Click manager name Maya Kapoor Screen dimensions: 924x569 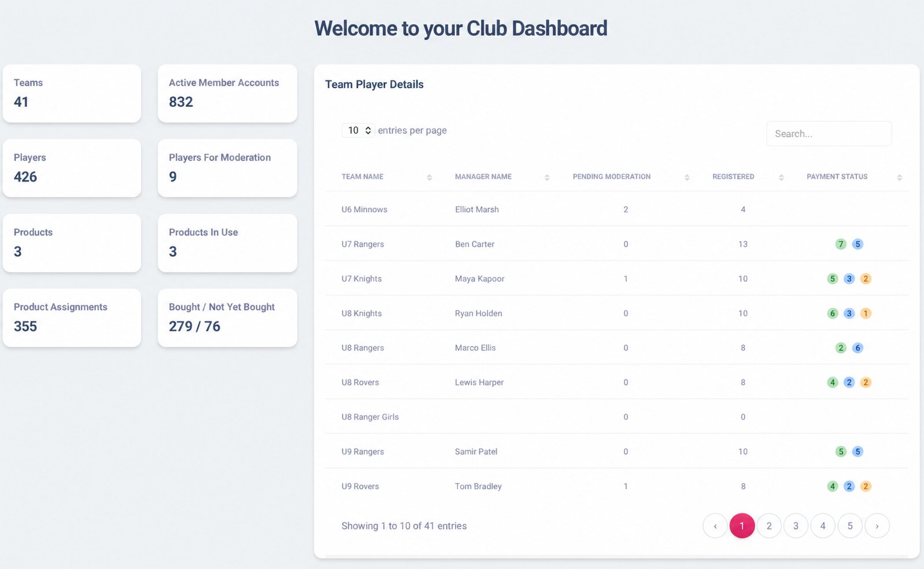(x=480, y=279)
